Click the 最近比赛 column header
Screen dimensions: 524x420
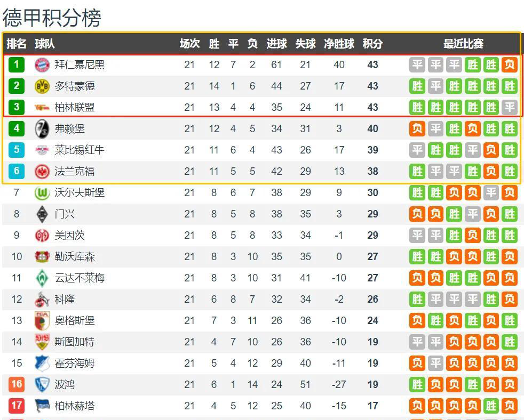coord(463,44)
